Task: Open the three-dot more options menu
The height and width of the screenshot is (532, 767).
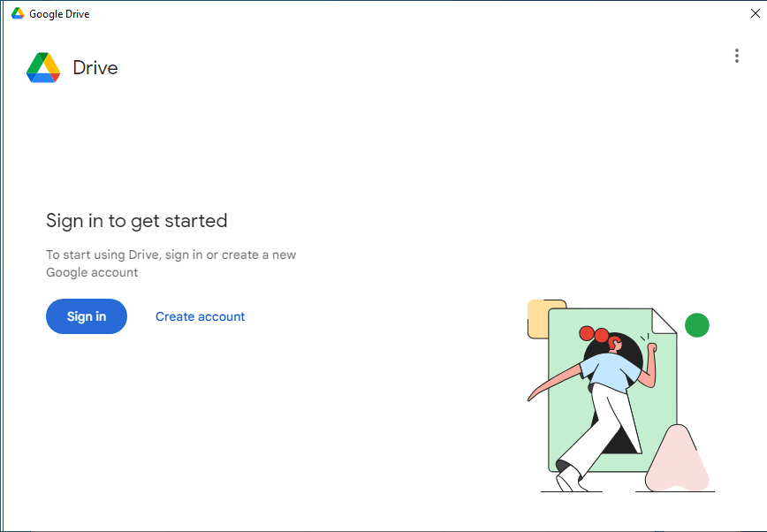Action: click(x=737, y=56)
